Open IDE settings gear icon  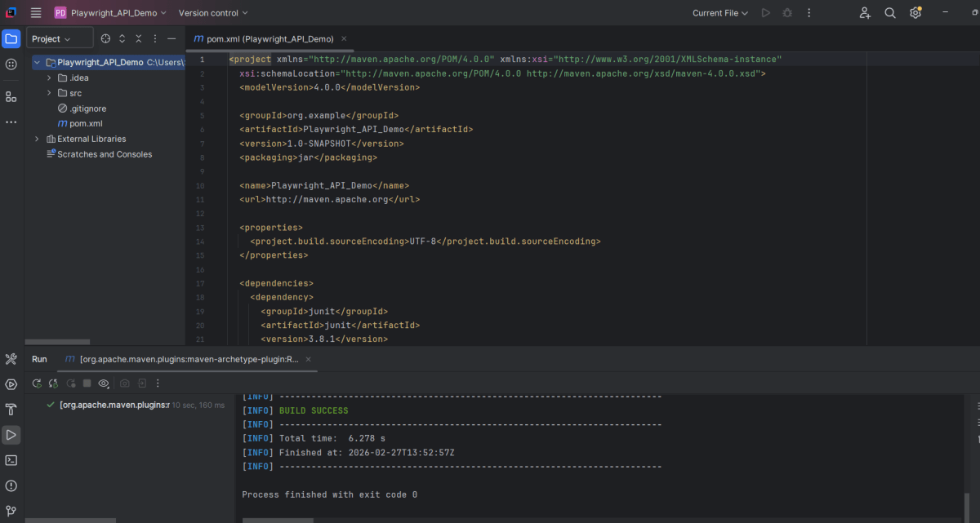coord(915,13)
